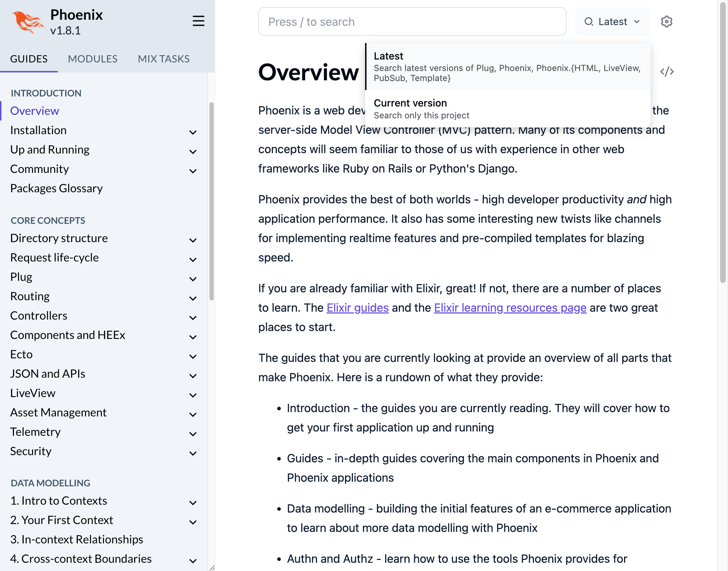
Task: Open the Elixir guides link
Action: tap(357, 307)
